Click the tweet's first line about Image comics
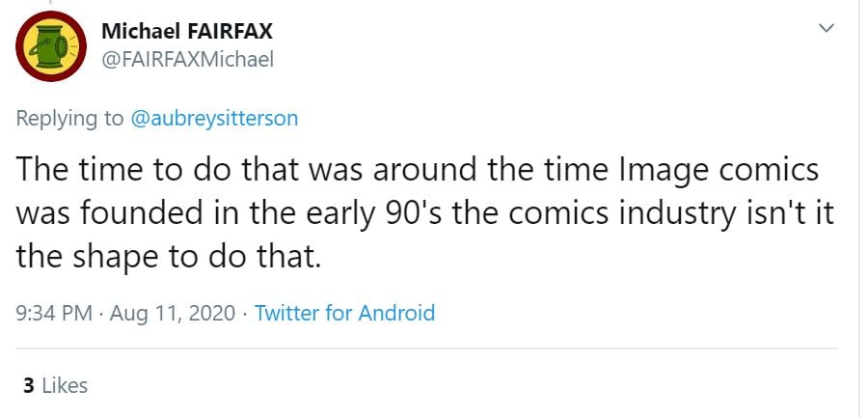The width and height of the screenshot is (868, 418). [415, 170]
